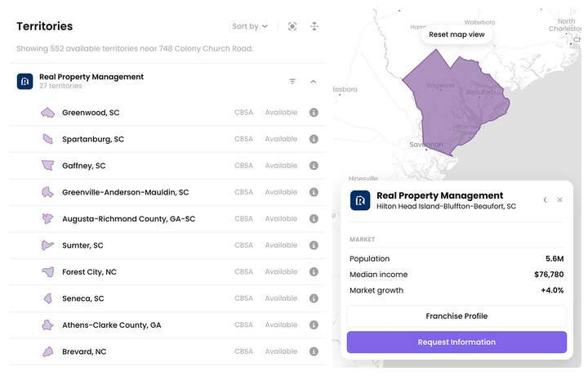The width and height of the screenshot is (588, 376).
Task: Click the Sumter, SC territory shape icon
Action: tap(47, 245)
